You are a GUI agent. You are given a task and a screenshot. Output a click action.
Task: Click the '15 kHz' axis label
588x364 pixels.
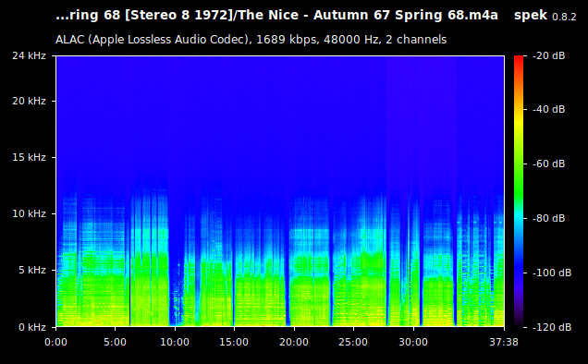pyautogui.click(x=29, y=157)
